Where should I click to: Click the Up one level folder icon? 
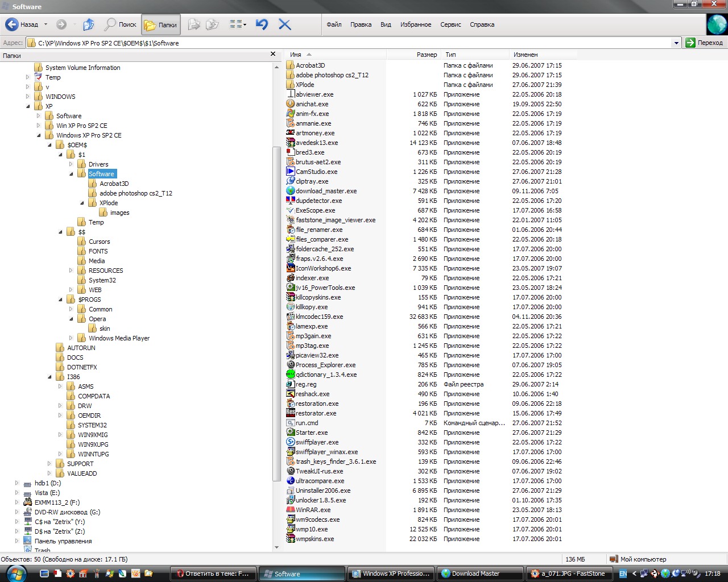point(88,24)
